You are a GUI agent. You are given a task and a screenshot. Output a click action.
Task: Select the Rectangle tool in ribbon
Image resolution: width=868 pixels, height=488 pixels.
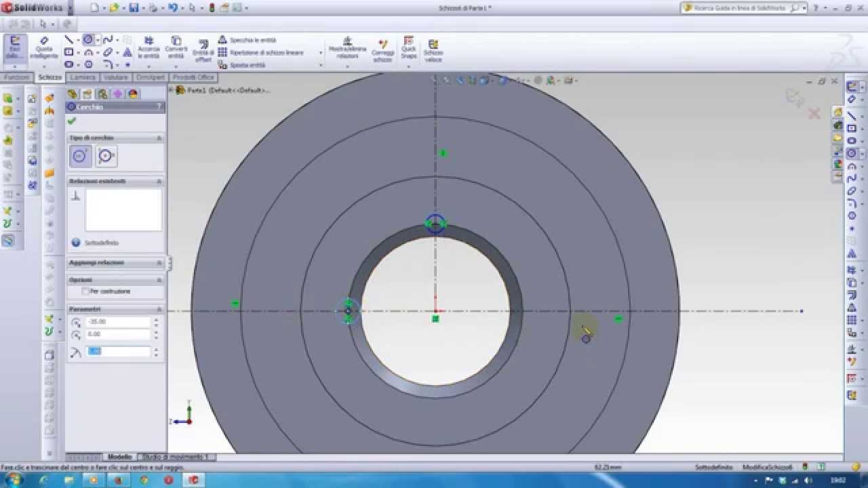tap(68, 52)
